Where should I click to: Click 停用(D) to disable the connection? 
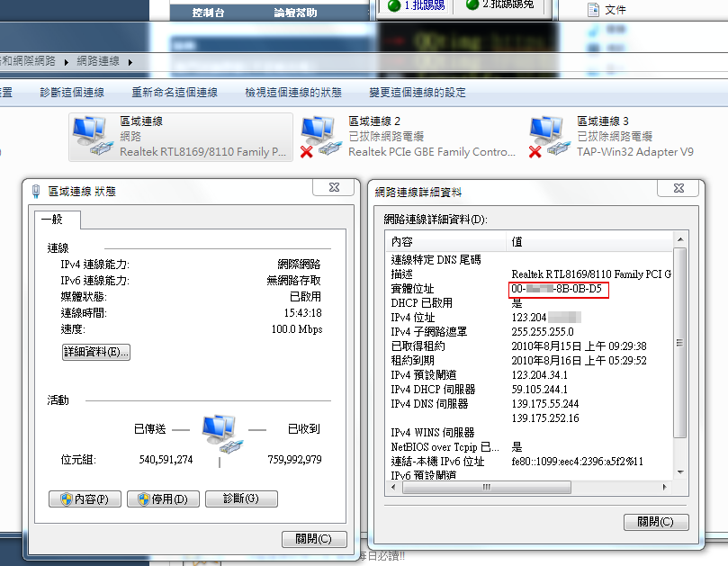pyautogui.click(x=163, y=499)
